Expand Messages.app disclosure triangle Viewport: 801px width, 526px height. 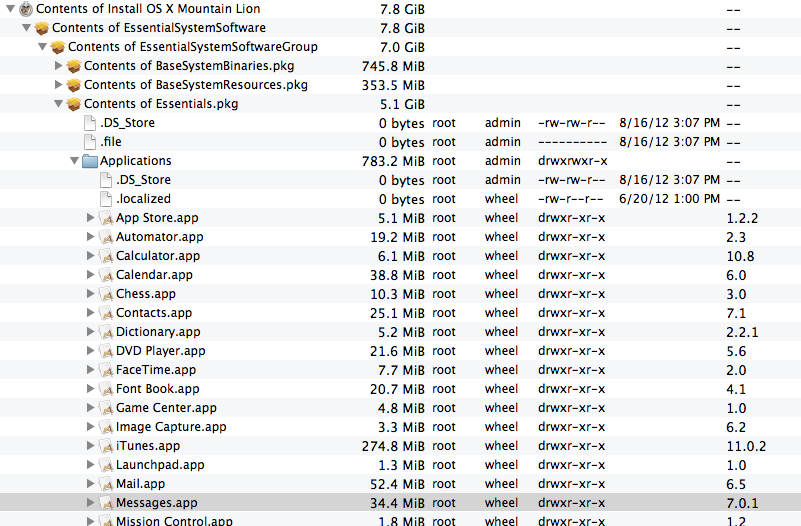click(x=90, y=503)
